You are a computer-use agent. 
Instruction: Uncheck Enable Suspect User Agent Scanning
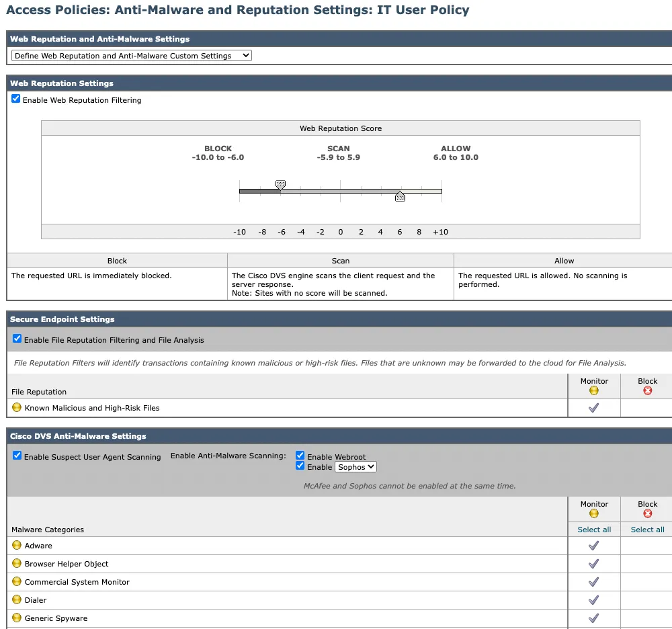(17, 456)
